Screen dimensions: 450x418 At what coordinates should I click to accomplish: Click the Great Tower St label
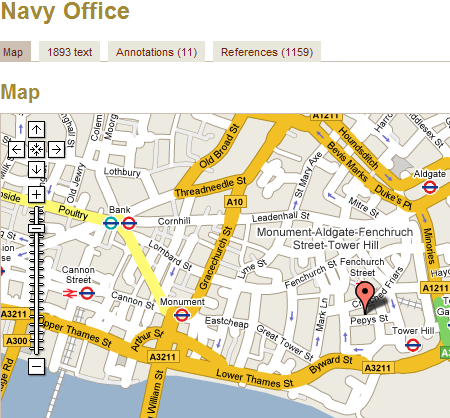285,343
